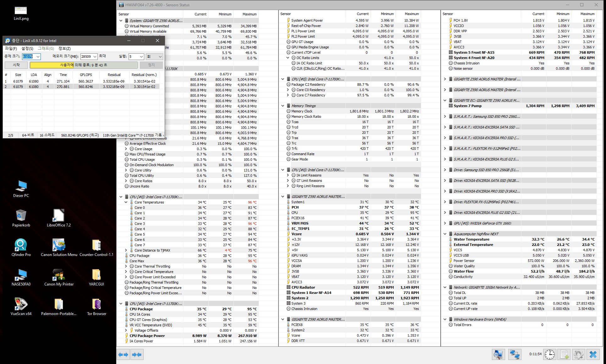This screenshot has height=364, width=606.
Task: Open Canon Solution Menu icon
Action: [59, 248]
